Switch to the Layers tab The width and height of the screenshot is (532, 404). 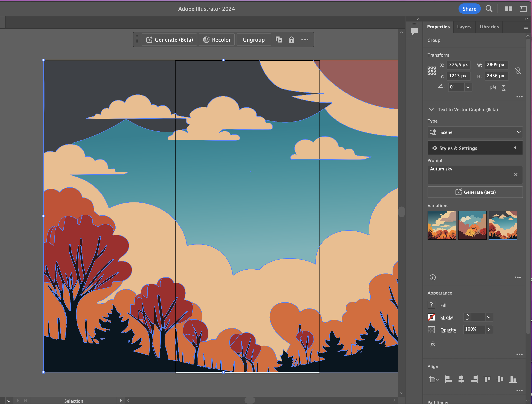pos(464,27)
